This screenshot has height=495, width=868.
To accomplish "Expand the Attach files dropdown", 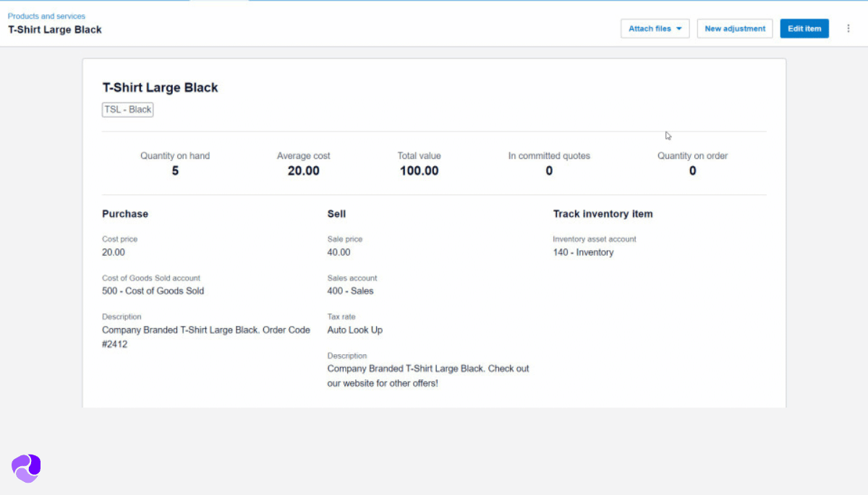I will pos(655,29).
